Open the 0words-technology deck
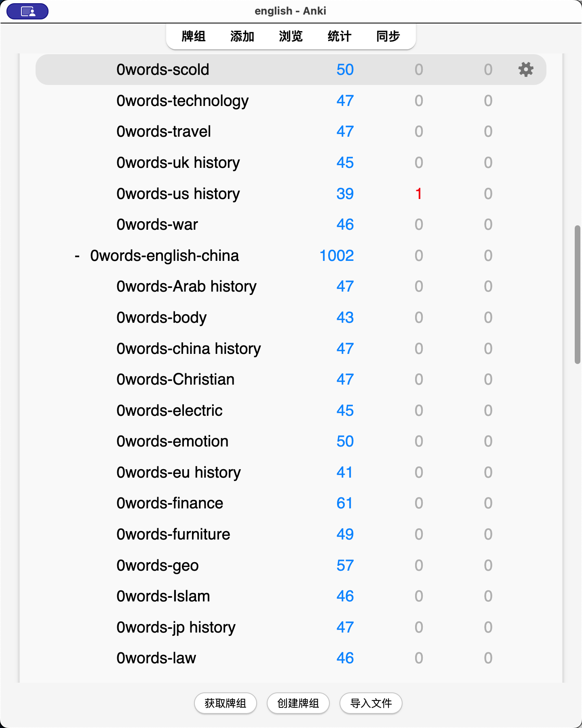Image resolution: width=582 pixels, height=728 pixels. click(x=182, y=101)
